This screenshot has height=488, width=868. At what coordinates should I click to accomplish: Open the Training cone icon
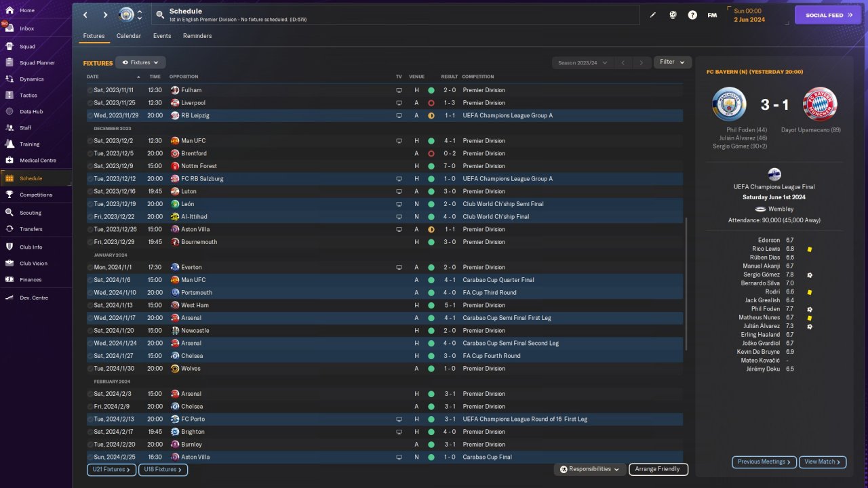tap(9, 144)
